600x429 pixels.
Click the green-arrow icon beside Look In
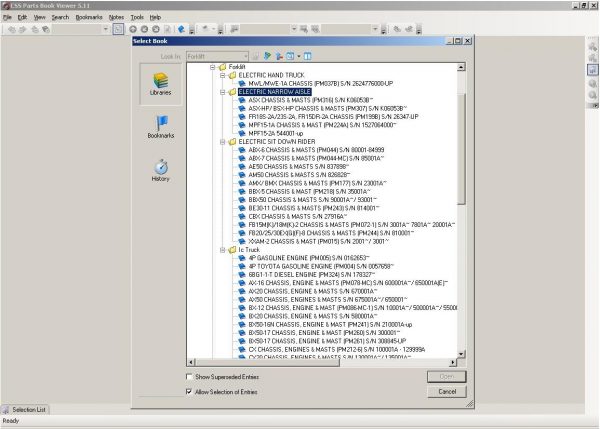(x=267, y=56)
